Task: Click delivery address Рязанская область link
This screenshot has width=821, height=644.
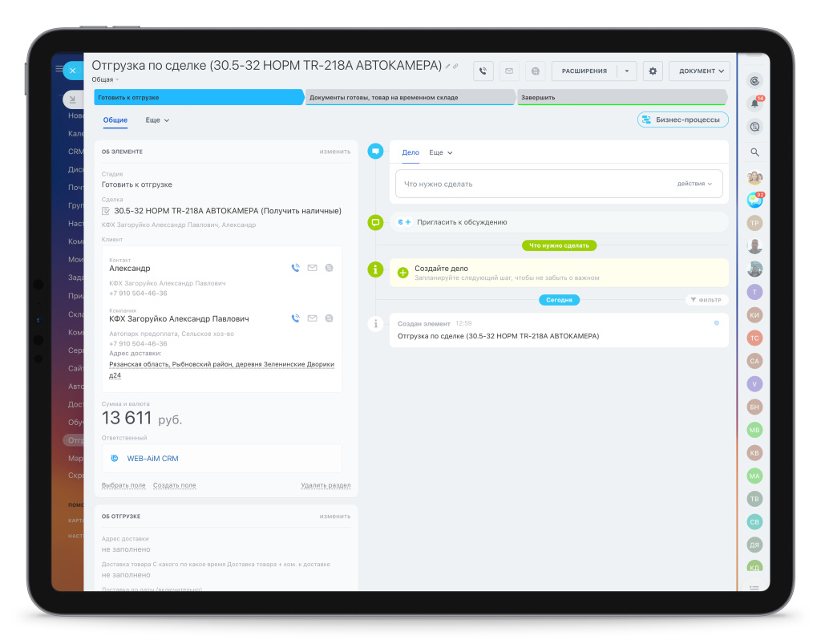Action: (x=221, y=369)
